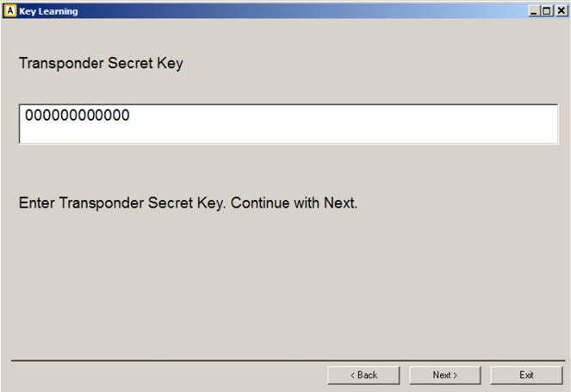The width and height of the screenshot is (571, 392).
Task: Click the Exit button at bottom right
Action: click(526, 376)
